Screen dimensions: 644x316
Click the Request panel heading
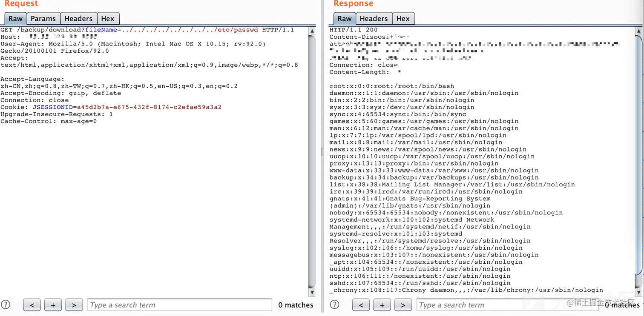tap(21, 4)
